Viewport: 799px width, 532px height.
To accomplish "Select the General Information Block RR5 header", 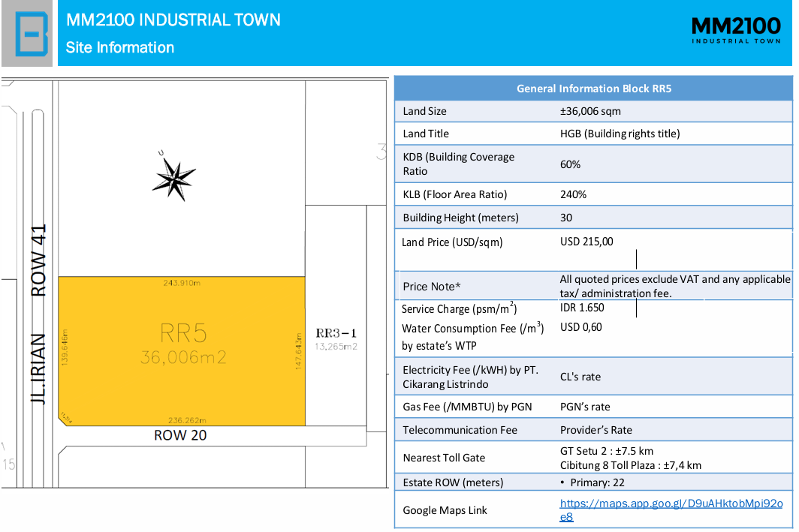I will coord(594,89).
